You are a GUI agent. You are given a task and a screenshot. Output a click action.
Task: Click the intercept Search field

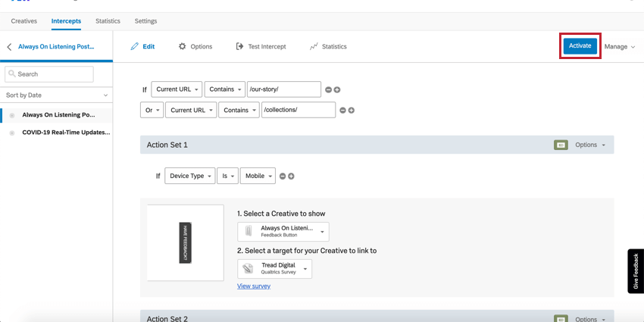click(49, 74)
